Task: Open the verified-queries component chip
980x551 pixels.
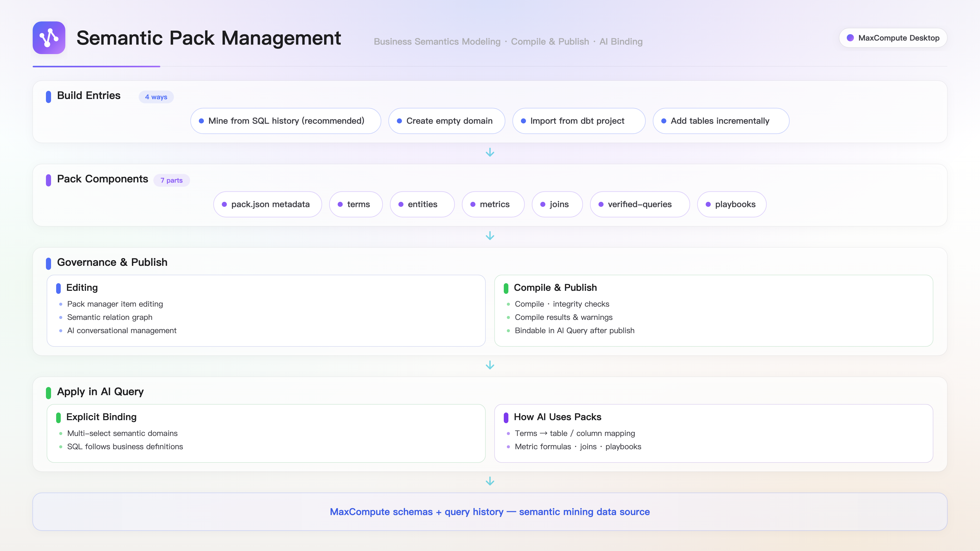Action: point(640,204)
